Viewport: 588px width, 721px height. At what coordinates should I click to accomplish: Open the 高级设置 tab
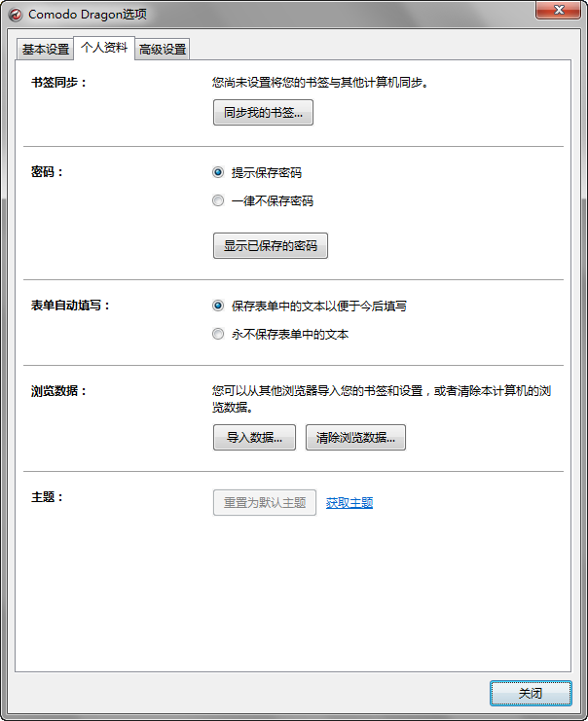(163, 50)
